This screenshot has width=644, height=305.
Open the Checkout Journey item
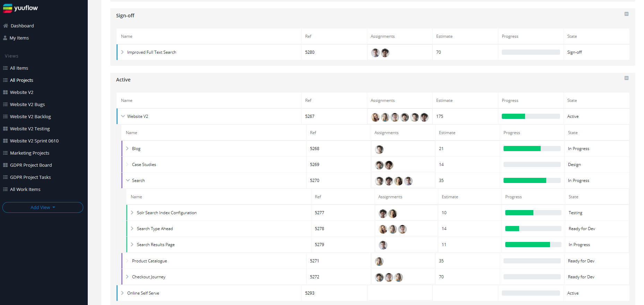[x=149, y=277]
